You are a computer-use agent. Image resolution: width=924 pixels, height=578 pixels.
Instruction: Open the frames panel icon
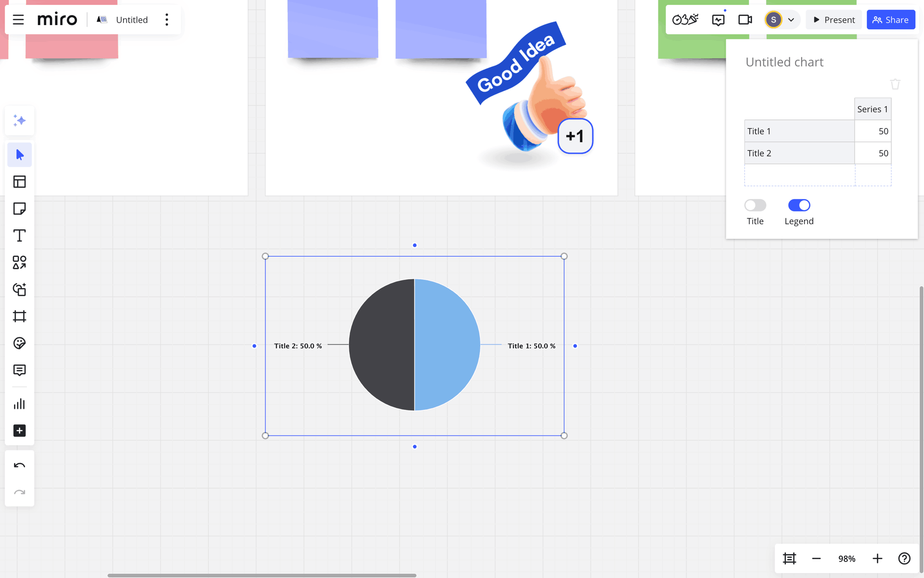point(790,559)
